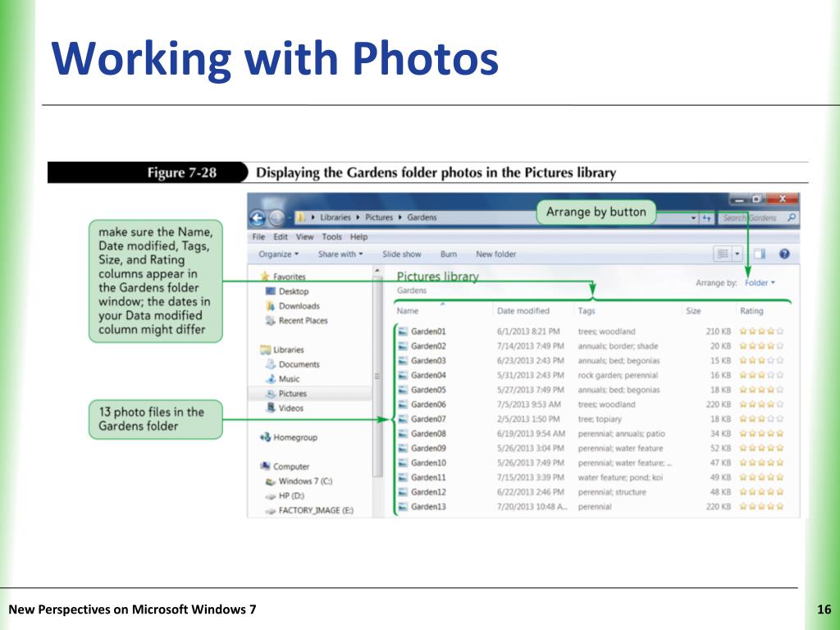Click the Favorites star icon
Screen dimensions: 840x630
pos(265,276)
